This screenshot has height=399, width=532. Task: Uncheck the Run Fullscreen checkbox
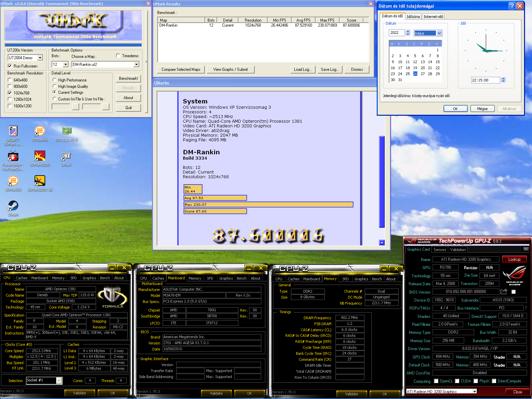pyautogui.click(x=10, y=66)
